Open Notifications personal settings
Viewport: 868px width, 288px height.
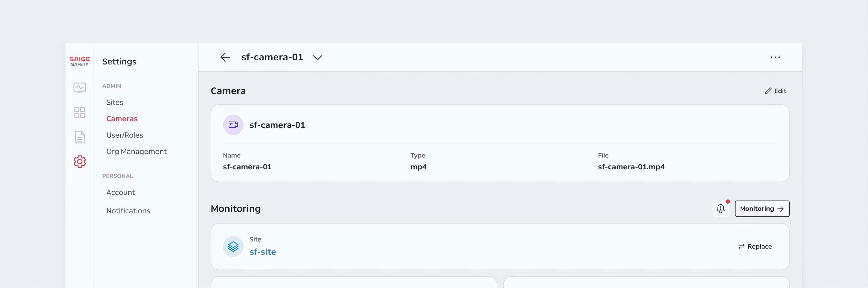(x=128, y=211)
